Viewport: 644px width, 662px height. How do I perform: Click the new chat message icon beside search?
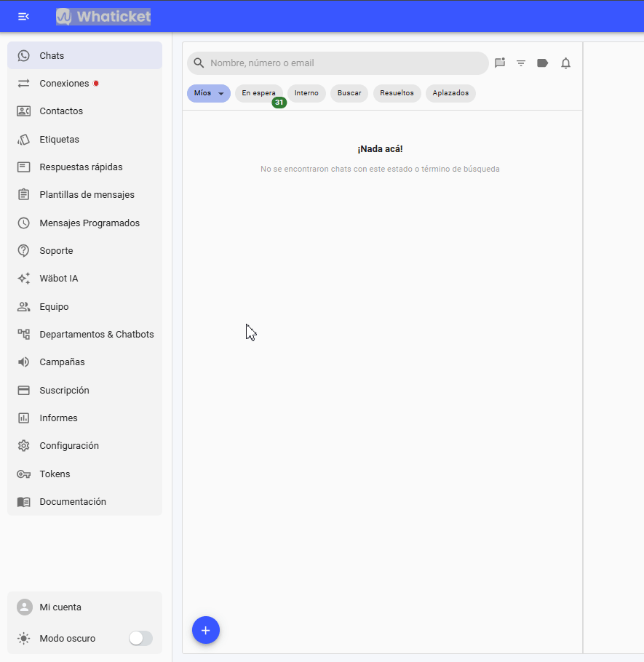pyautogui.click(x=500, y=63)
